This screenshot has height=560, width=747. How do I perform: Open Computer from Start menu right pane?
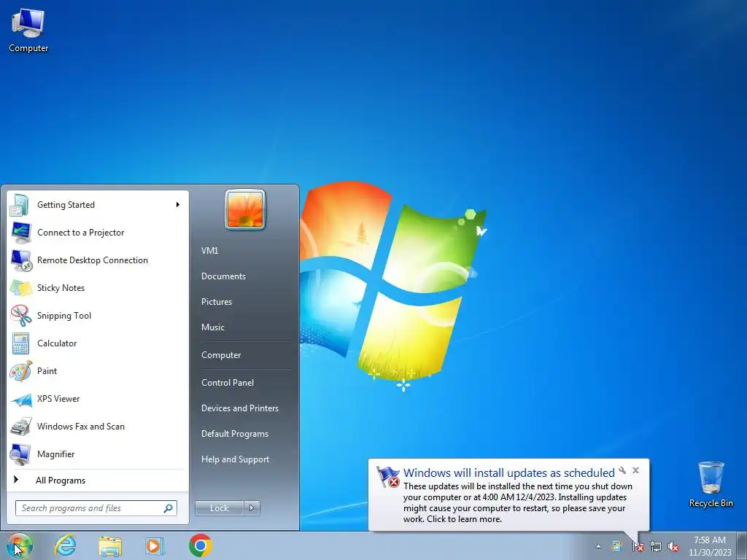click(x=221, y=355)
